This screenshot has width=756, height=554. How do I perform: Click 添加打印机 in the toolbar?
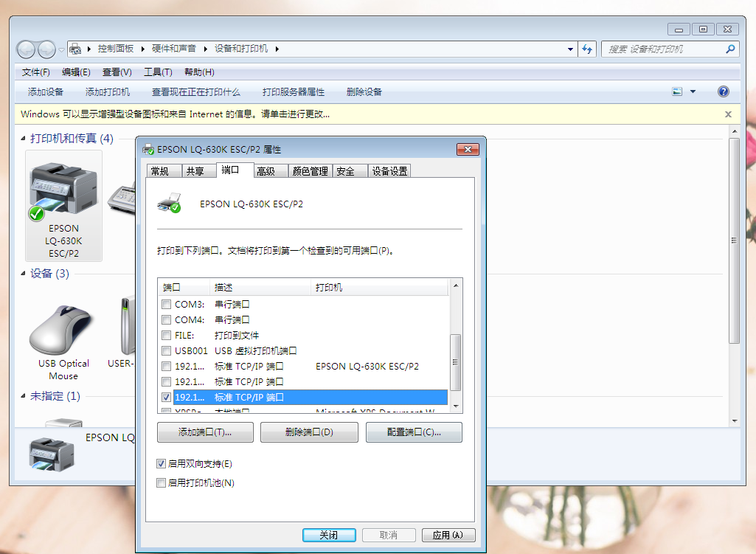coord(108,91)
